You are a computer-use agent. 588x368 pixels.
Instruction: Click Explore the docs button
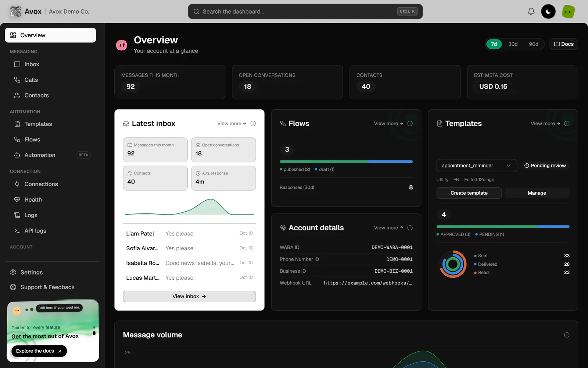pos(39,351)
